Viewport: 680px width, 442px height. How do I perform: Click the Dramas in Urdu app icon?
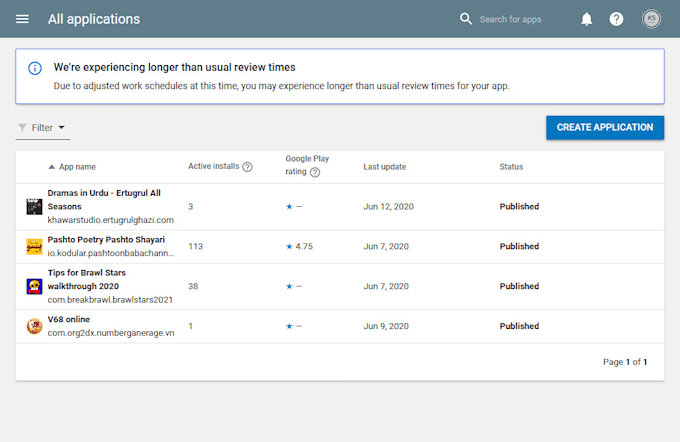[x=34, y=206]
